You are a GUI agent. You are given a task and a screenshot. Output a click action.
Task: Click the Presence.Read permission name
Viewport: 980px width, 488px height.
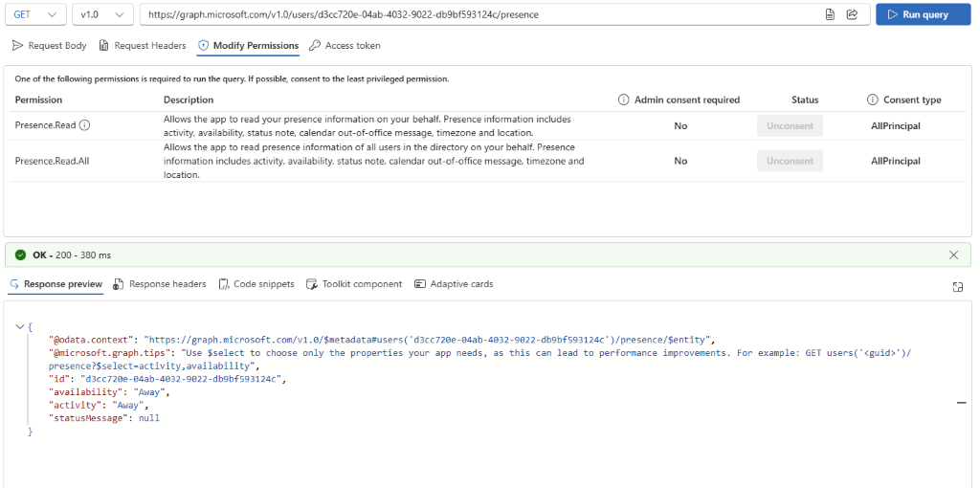46,125
